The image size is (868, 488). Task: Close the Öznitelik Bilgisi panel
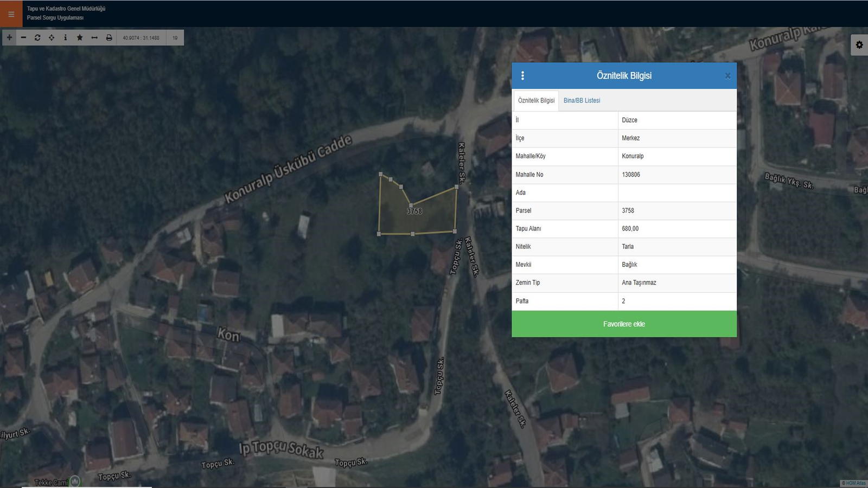[727, 76]
